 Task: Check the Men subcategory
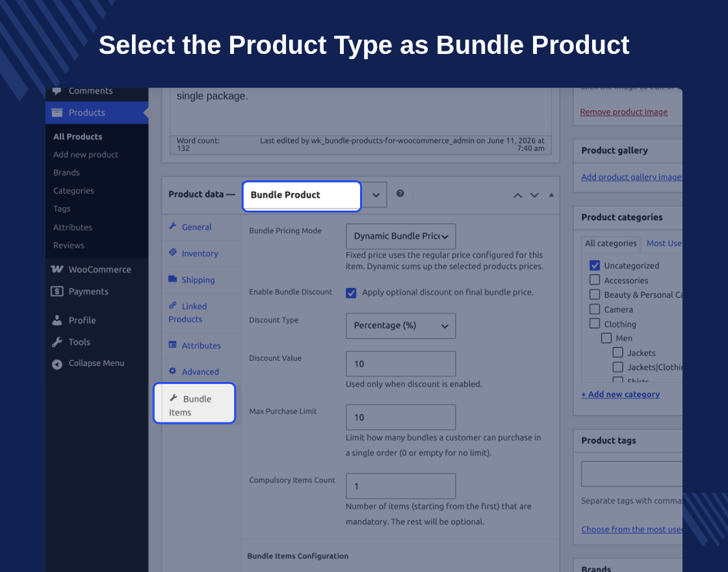click(606, 338)
